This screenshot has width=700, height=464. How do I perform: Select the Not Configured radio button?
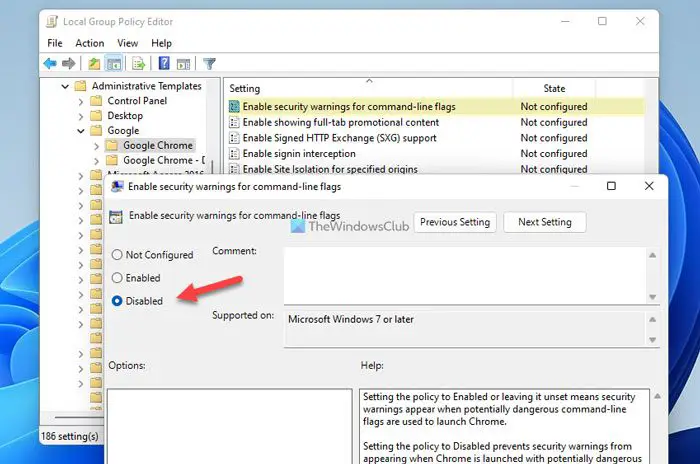(117, 255)
